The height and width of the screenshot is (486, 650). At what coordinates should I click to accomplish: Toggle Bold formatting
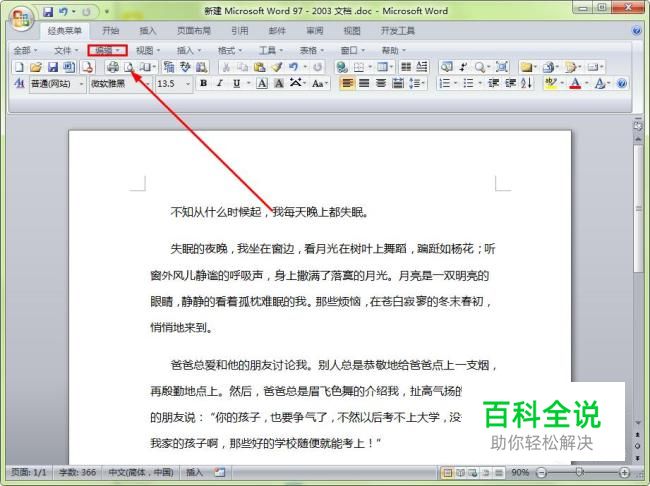coord(204,84)
